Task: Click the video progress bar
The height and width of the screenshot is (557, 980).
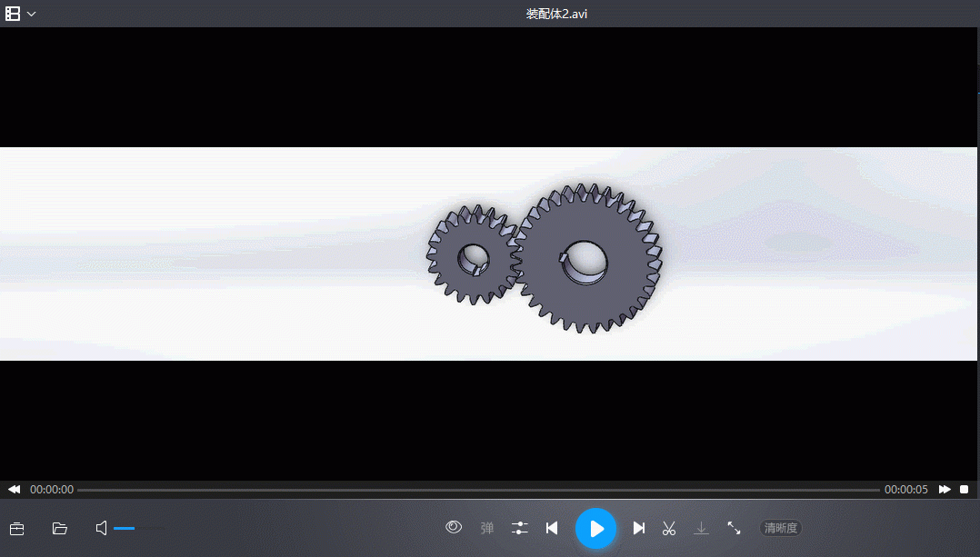Action: tap(482, 489)
